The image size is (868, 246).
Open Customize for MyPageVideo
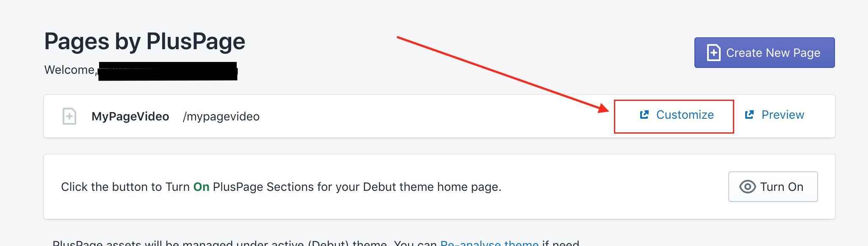[x=685, y=115]
